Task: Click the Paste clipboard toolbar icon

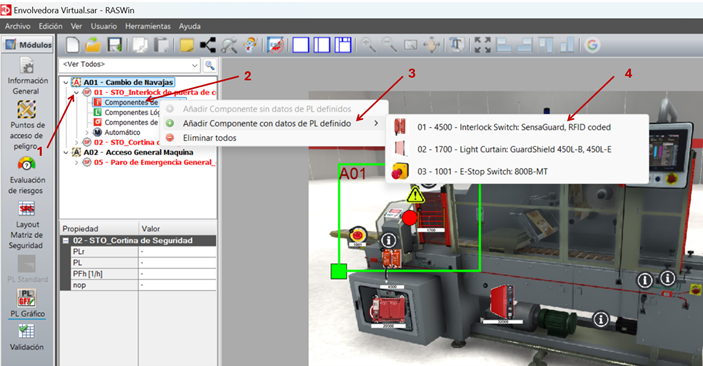Action: click(x=161, y=45)
